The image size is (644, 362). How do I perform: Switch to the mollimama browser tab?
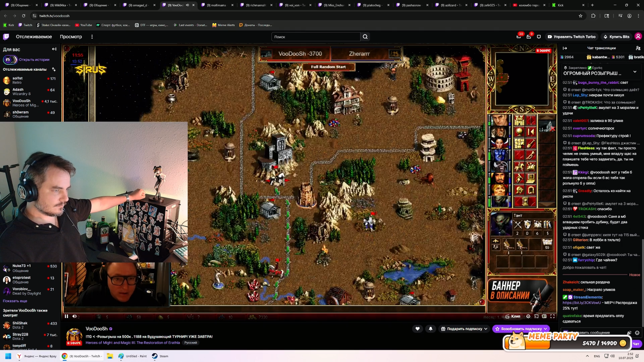click(217, 5)
